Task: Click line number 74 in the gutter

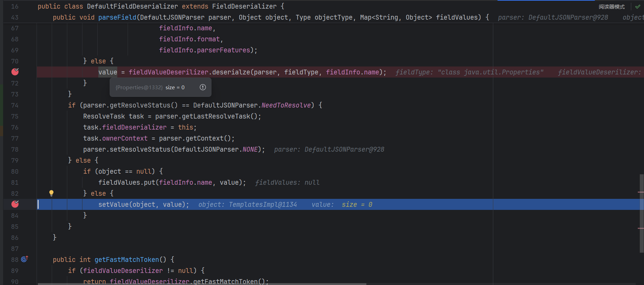Action: coord(14,105)
